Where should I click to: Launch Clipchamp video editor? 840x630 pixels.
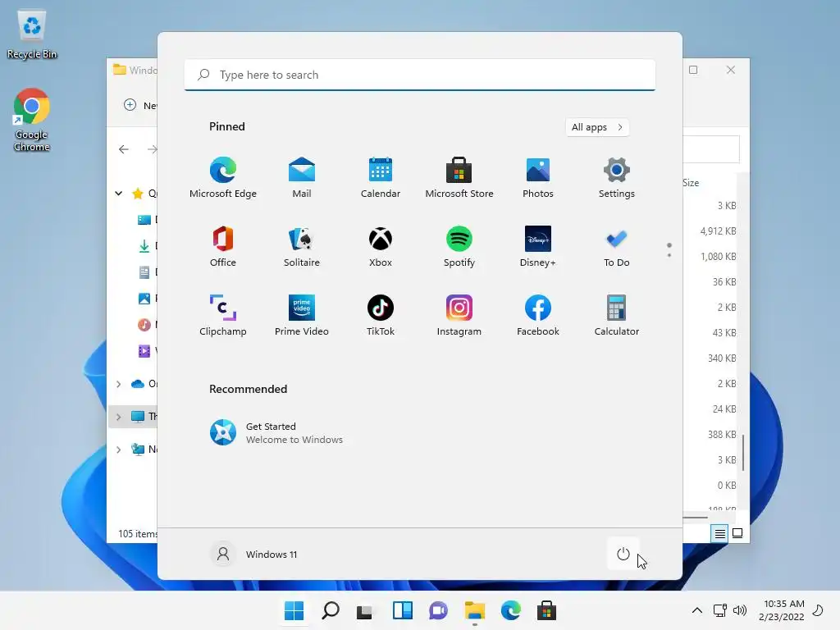(223, 316)
